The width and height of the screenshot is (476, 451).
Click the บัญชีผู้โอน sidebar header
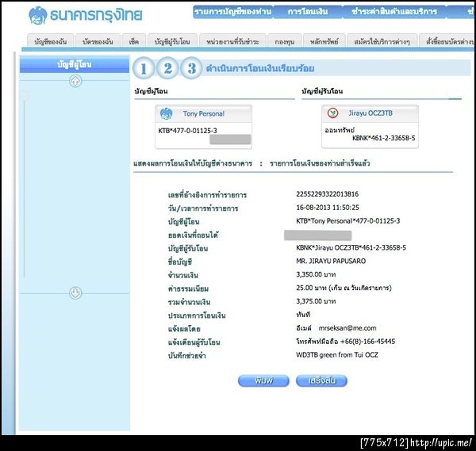click(75, 64)
